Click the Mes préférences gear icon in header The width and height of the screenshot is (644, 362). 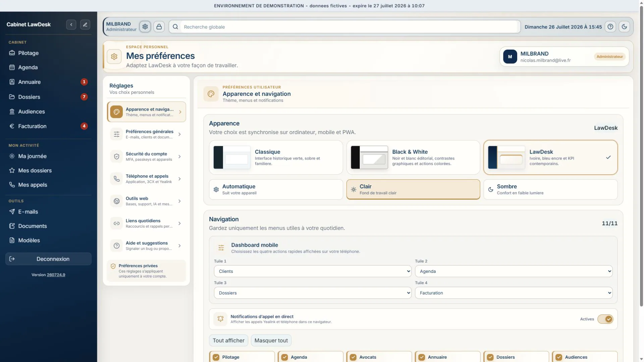point(114,56)
